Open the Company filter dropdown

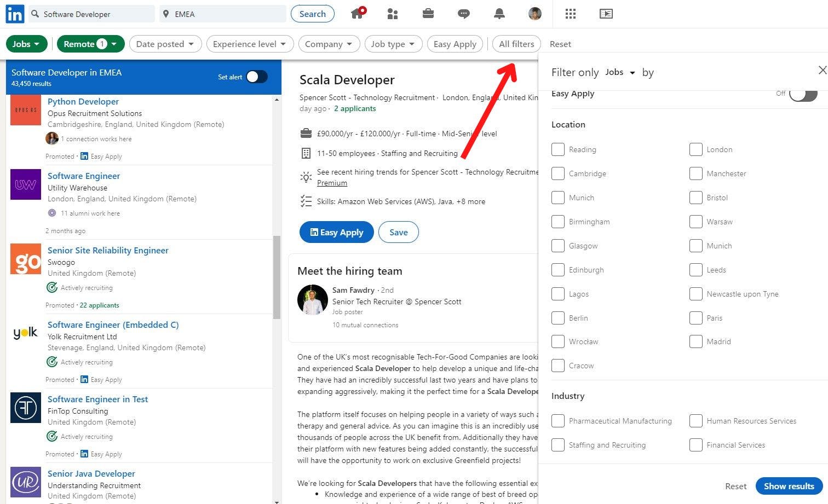coord(329,44)
